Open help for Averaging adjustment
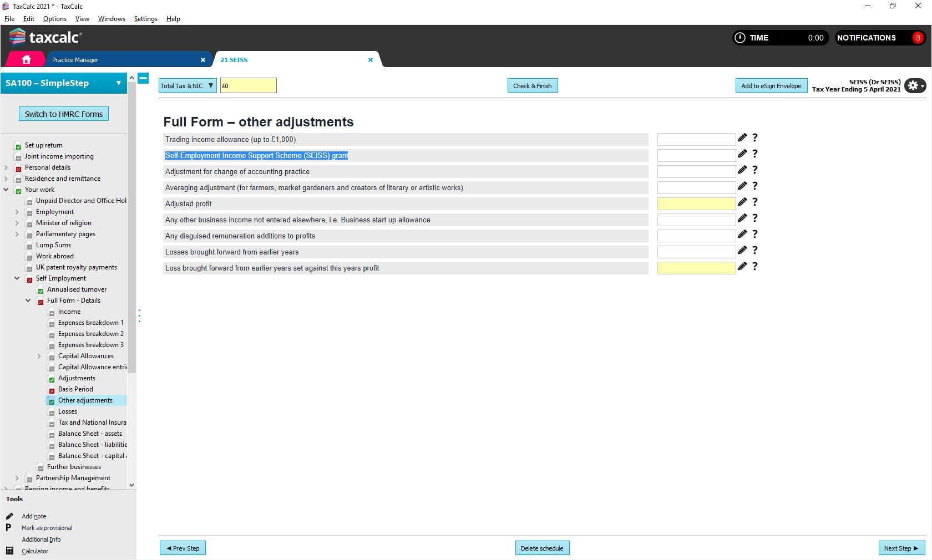Screen dimensions: 932x560 755,186
